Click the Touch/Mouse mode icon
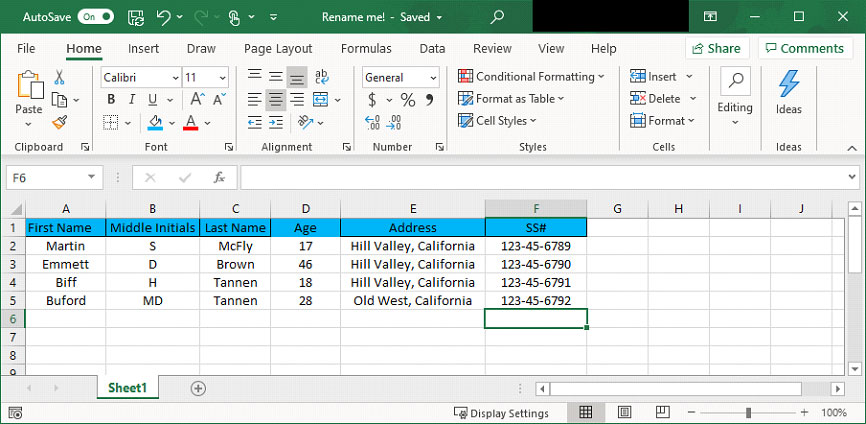866x424 pixels. point(235,17)
